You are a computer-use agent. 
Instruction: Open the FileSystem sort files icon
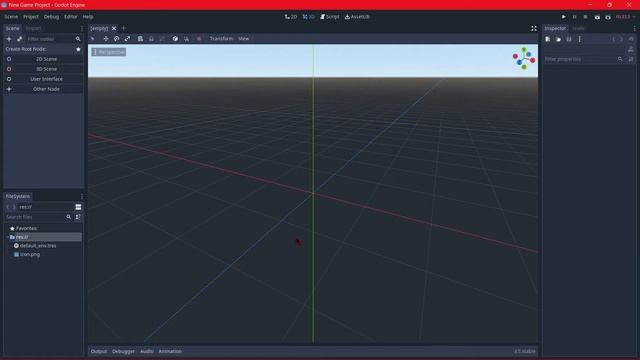pos(78,217)
